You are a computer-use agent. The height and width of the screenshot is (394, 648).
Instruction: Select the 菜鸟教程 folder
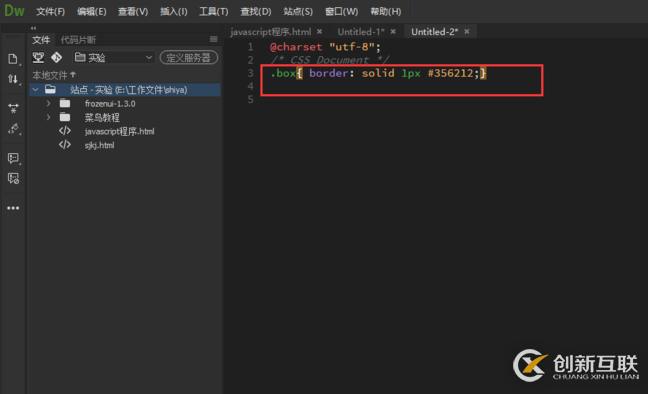[102, 118]
